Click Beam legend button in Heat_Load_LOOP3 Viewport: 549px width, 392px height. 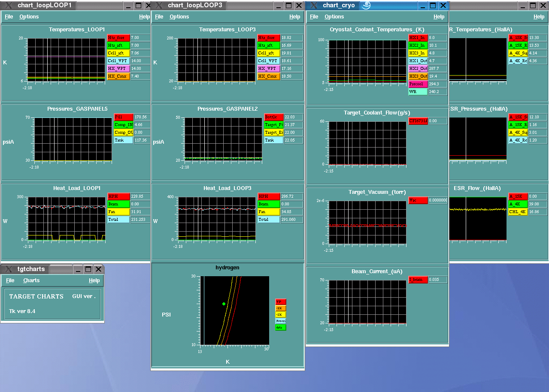point(269,204)
